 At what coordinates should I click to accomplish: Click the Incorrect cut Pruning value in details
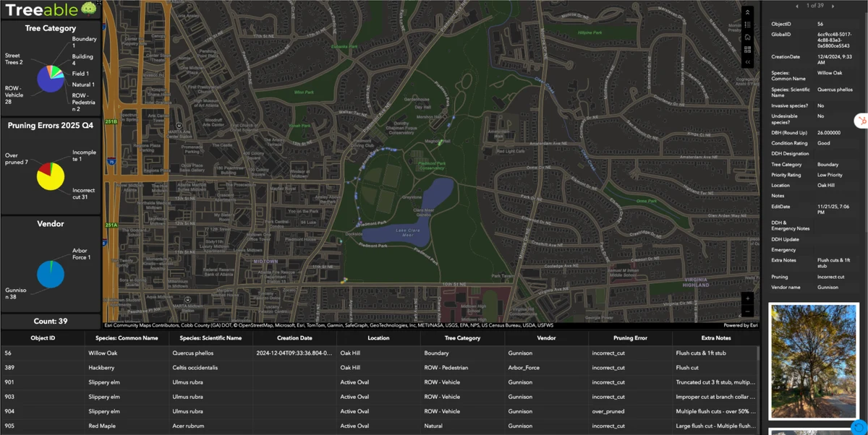(x=831, y=277)
